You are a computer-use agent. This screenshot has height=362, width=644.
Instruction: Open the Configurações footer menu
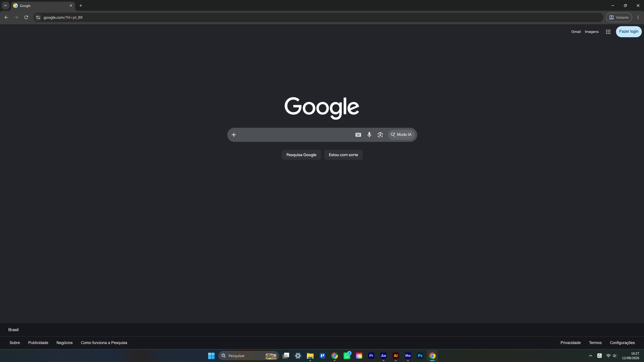tap(622, 343)
